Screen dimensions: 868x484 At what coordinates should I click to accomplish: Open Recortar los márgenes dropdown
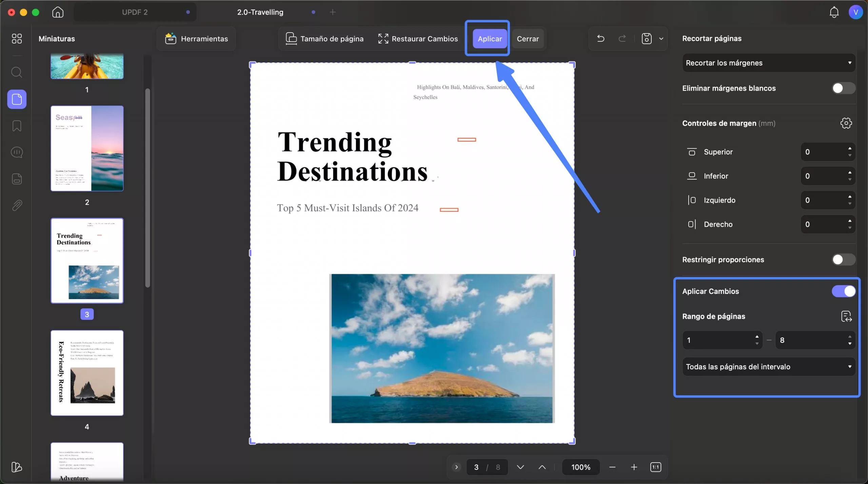pos(768,63)
